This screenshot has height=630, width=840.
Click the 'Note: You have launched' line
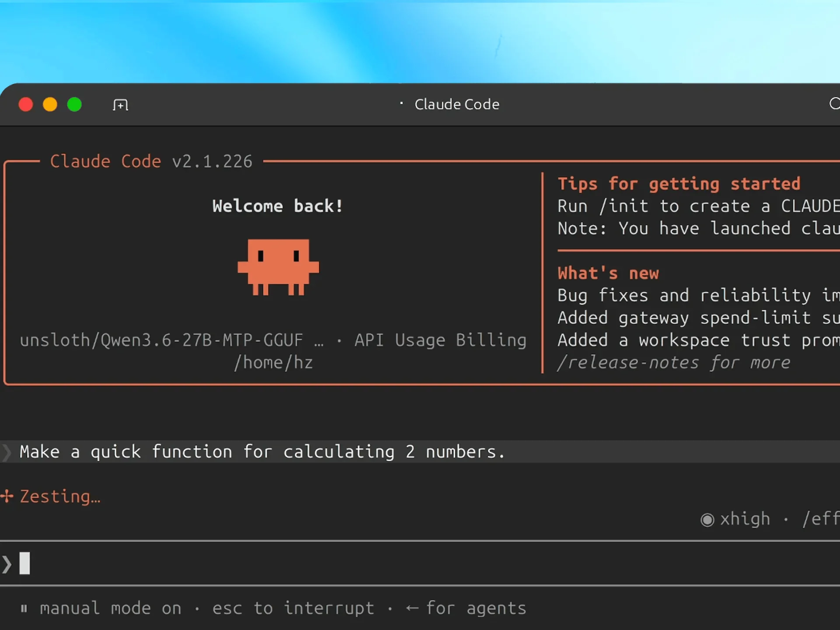(699, 228)
